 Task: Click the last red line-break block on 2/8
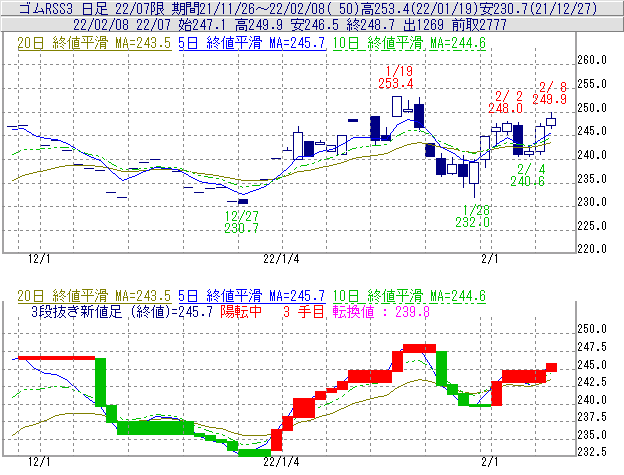pos(551,367)
